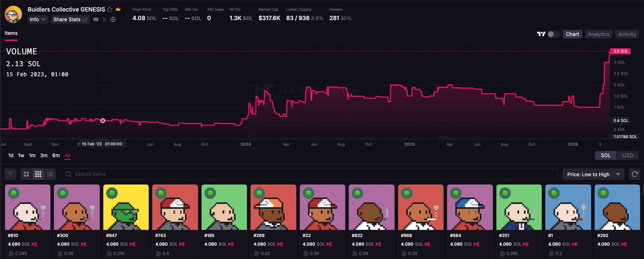Click last-sale icon showing 0.42 under #269
This screenshot has width=644, height=259.
257,253
